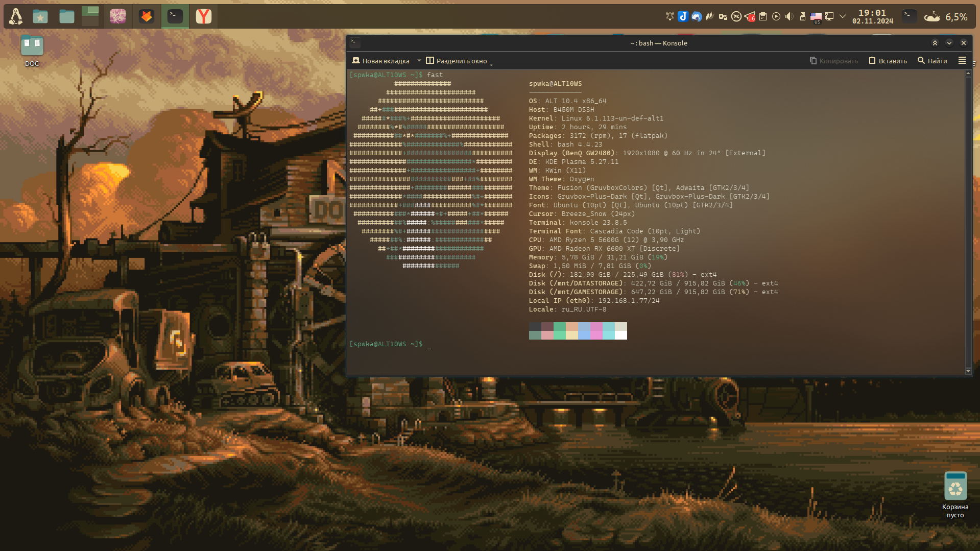
Task: Click the 'Local IP (eth0): 192.168.1.77/24' line
Action: pyautogui.click(x=594, y=301)
